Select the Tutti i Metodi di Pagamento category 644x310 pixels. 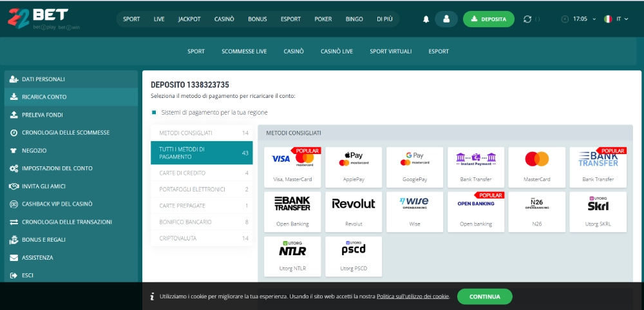click(x=202, y=153)
